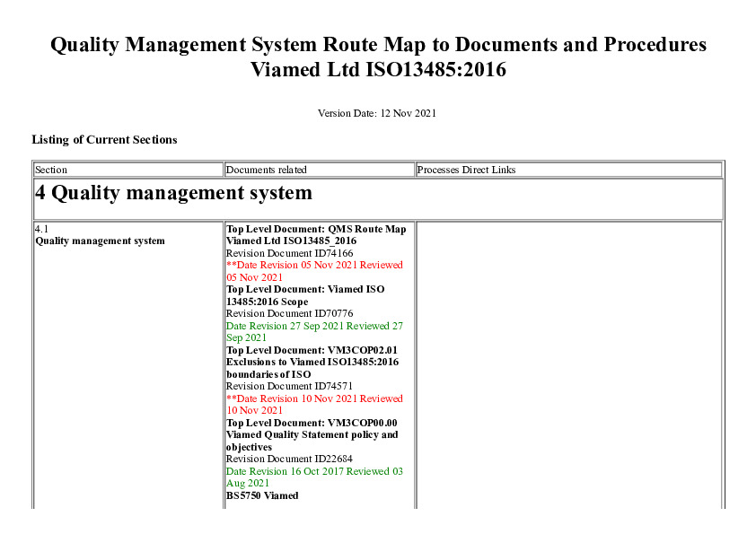Click the Section column header
This screenshot has width=756, height=534.
pyautogui.click(x=51, y=170)
